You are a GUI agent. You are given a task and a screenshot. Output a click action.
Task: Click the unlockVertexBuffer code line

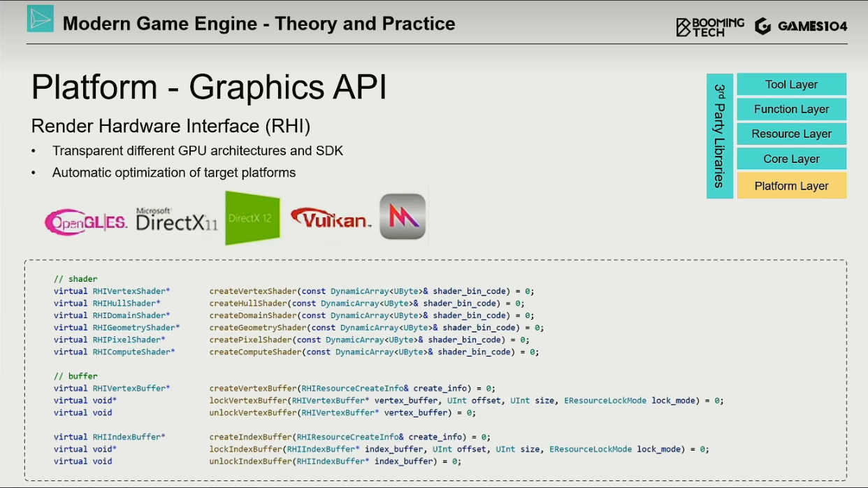coord(265,412)
